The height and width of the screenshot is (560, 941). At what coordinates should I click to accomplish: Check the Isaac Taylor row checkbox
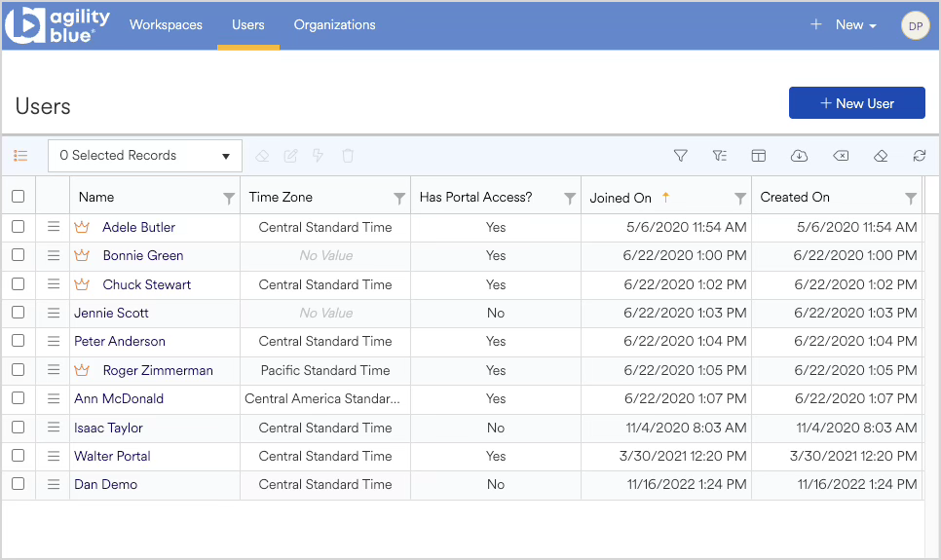pos(18,427)
